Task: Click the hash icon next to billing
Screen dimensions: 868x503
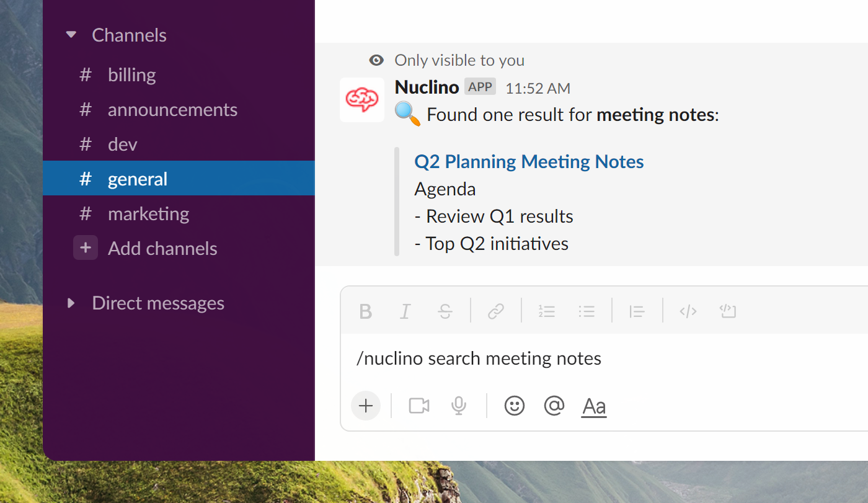Action: [86, 74]
